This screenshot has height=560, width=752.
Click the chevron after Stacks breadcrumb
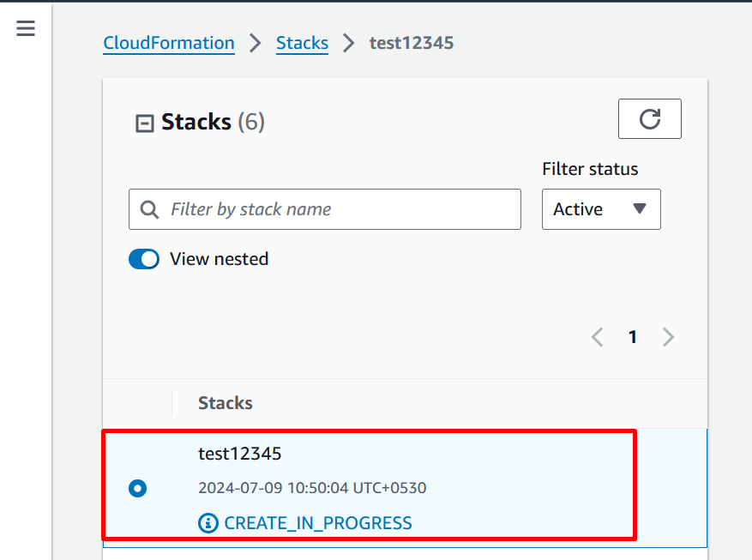(349, 43)
